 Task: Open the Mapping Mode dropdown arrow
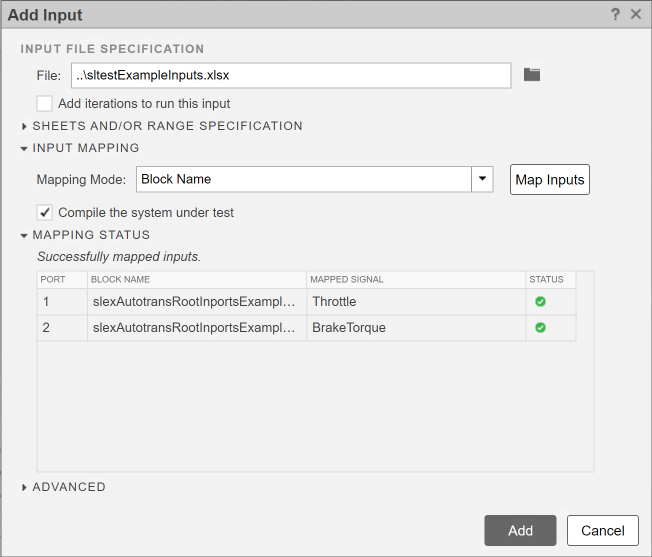tap(483, 179)
